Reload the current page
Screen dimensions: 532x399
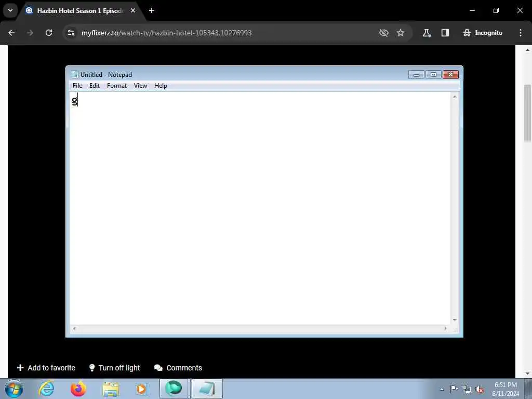(49, 33)
